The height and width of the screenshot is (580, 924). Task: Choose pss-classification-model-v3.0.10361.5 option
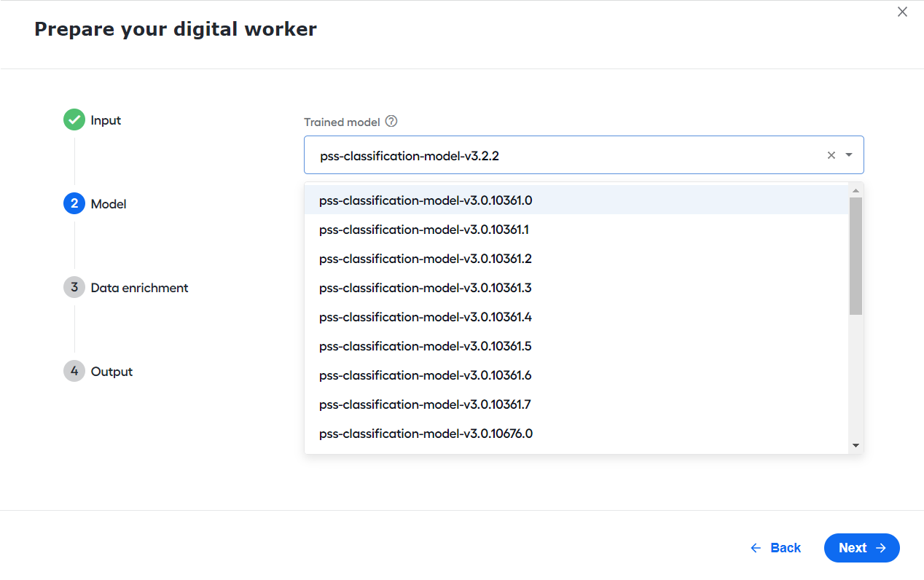pos(576,346)
